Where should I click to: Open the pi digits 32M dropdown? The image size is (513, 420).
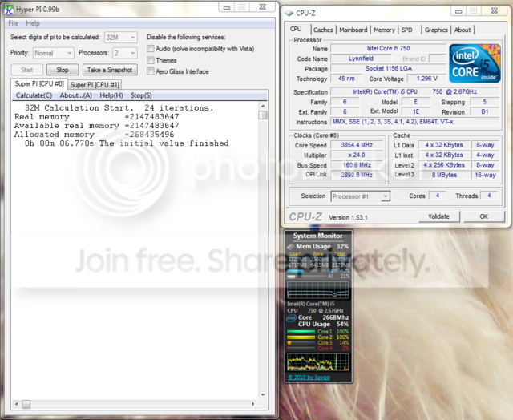click(x=120, y=37)
